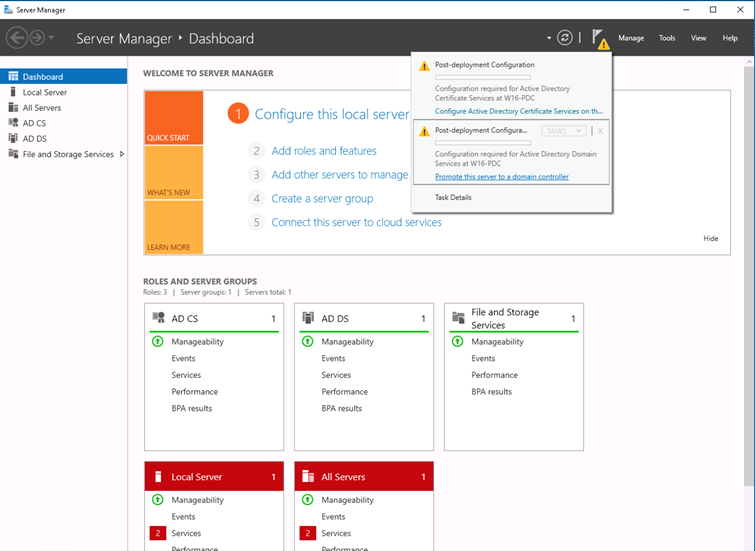Select Dashboard in the navigation pane

click(x=64, y=77)
